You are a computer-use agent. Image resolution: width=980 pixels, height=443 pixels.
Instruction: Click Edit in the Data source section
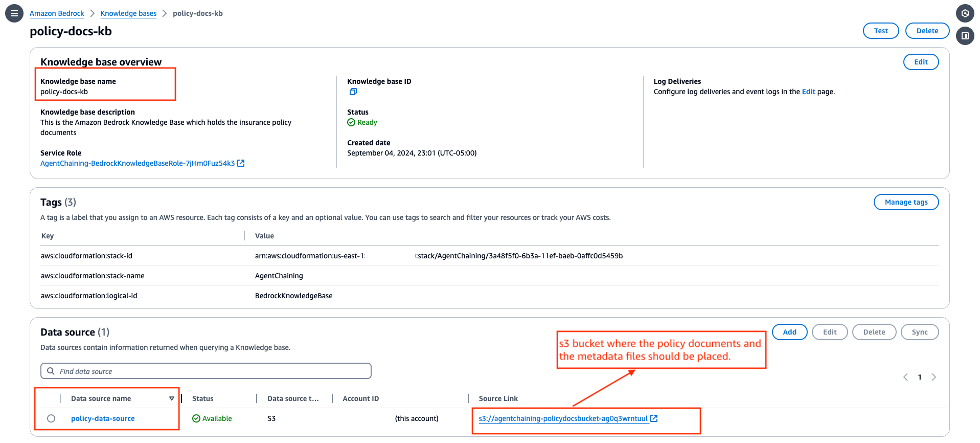[x=830, y=332]
